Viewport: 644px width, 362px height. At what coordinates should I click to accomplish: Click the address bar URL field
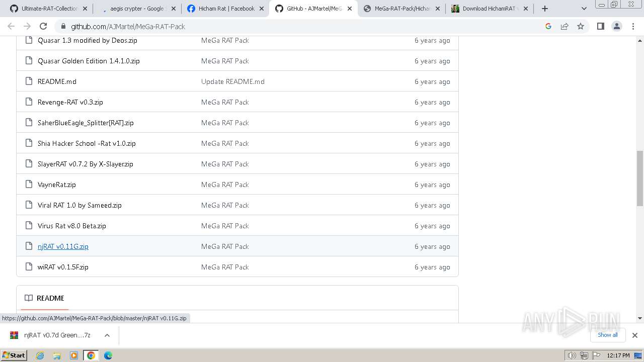(302, 26)
